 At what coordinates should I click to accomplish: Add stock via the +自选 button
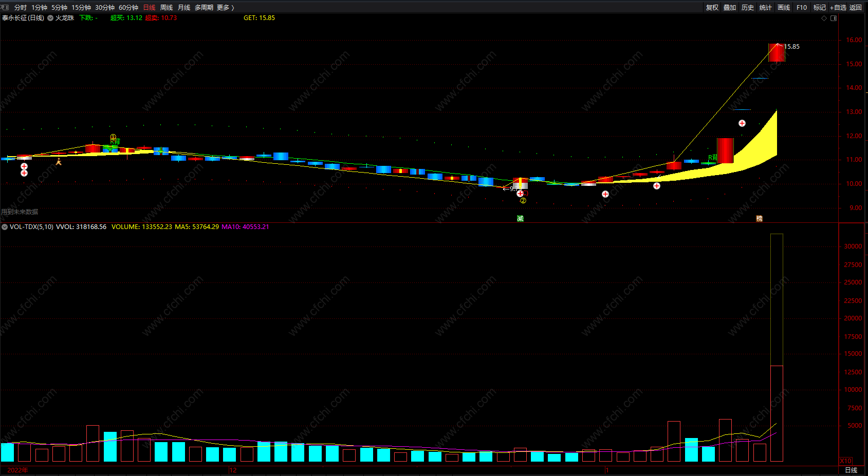click(838, 8)
